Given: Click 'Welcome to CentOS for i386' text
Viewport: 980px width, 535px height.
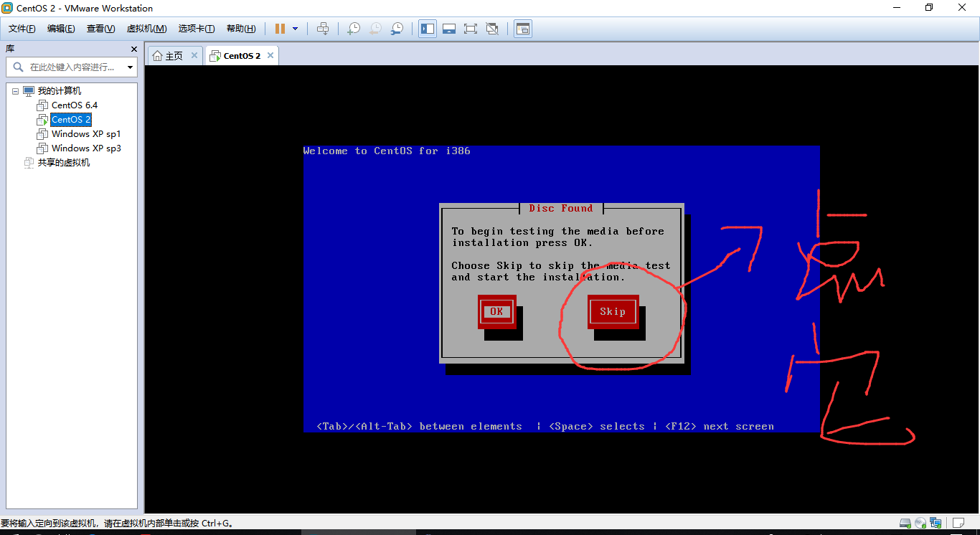Looking at the screenshot, I should tap(387, 151).
